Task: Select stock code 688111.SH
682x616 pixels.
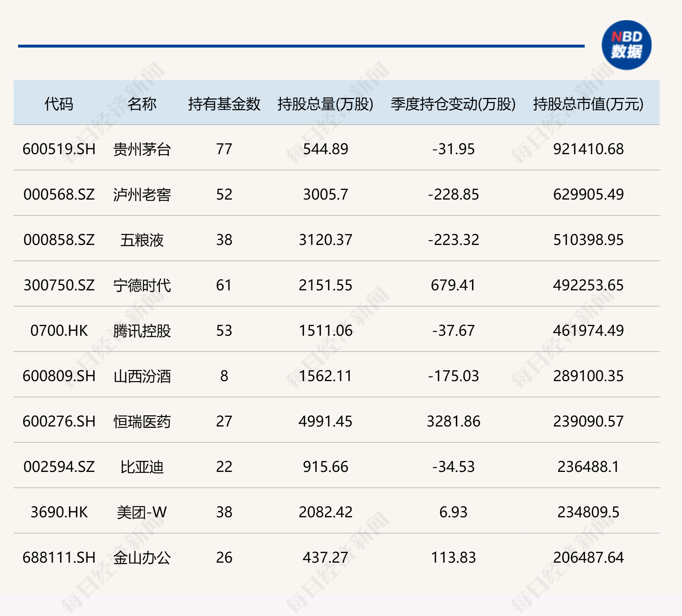Action: [x=59, y=558]
